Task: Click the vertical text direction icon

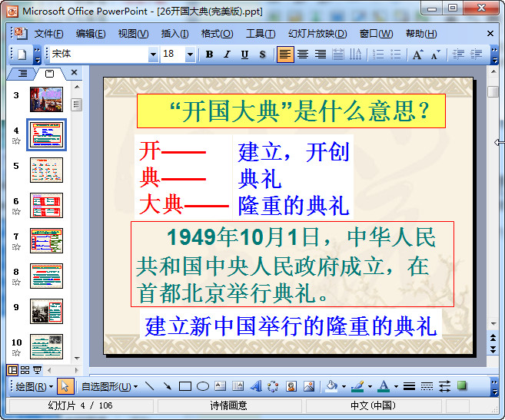Action: point(356,54)
